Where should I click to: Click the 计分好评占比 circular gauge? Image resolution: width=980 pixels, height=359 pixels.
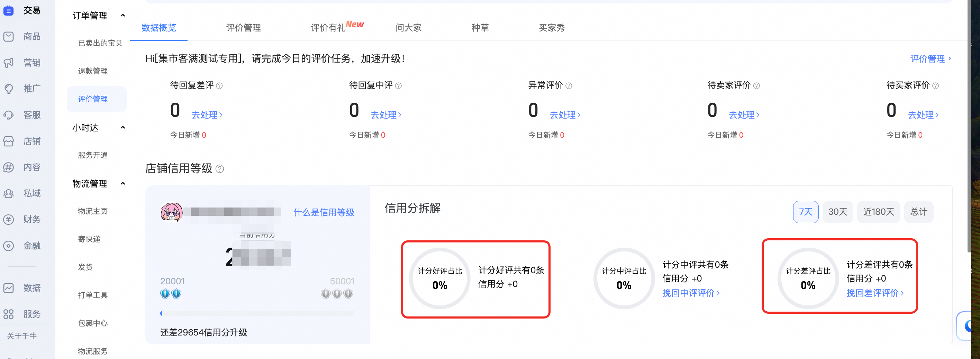point(440,279)
